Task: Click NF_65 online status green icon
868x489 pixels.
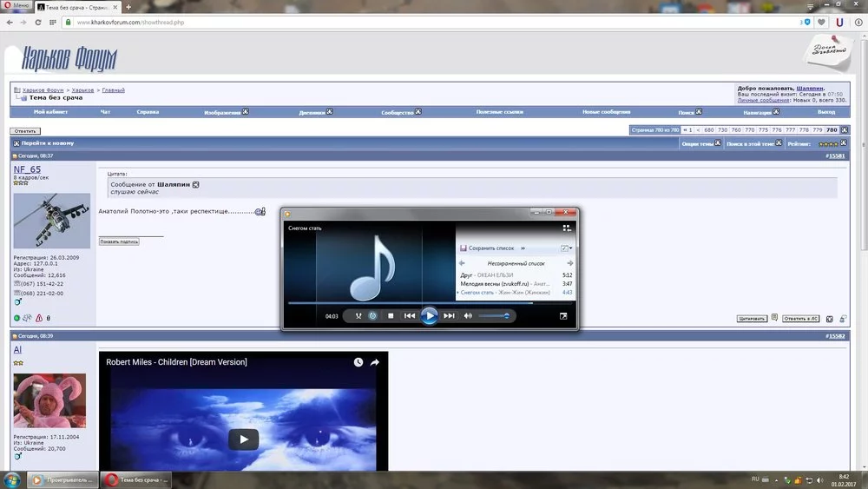Action: click(16, 318)
